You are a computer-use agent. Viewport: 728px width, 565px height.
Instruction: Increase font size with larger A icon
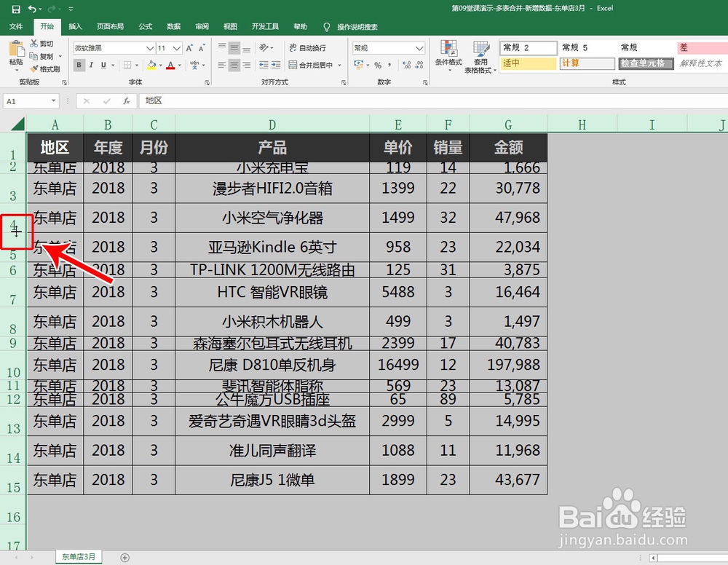(189, 48)
